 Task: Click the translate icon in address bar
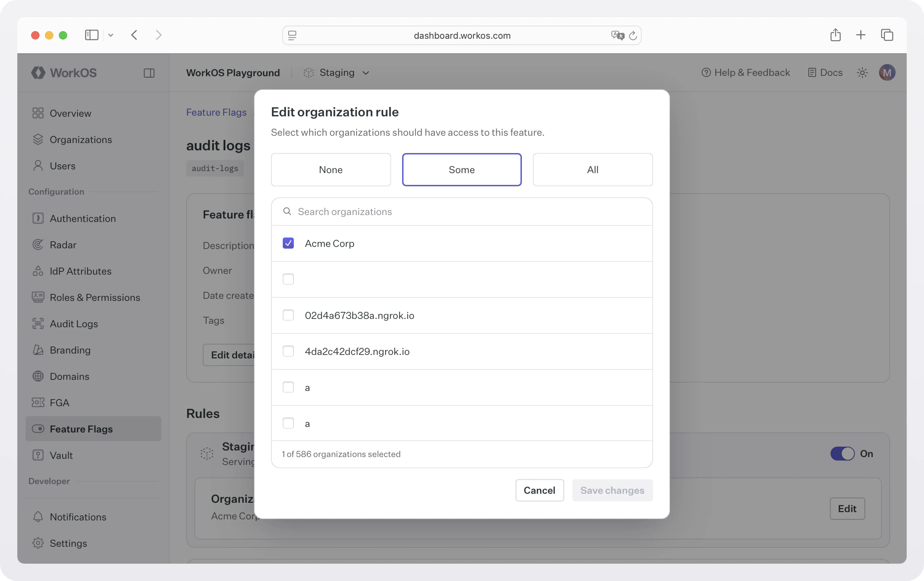click(617, 36)
